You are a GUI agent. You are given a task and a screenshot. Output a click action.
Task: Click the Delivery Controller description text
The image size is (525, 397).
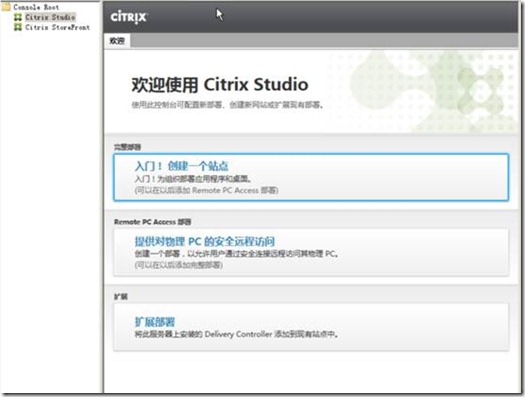point(236,334)
